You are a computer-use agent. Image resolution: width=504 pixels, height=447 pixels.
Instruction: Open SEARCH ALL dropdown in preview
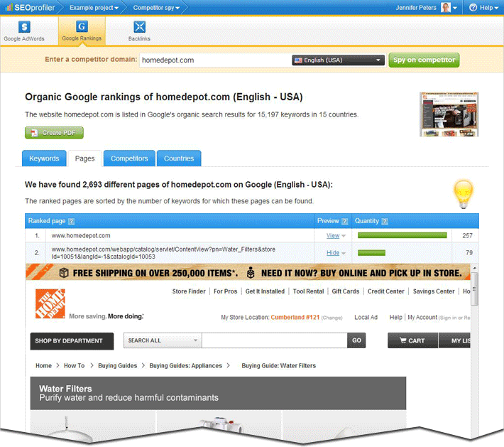(163, 340)
